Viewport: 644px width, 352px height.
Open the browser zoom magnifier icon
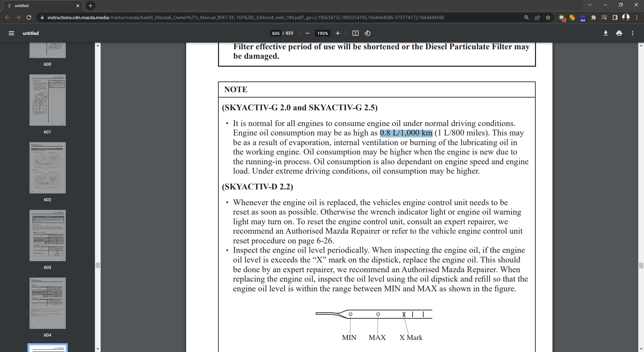click(527, 17)
